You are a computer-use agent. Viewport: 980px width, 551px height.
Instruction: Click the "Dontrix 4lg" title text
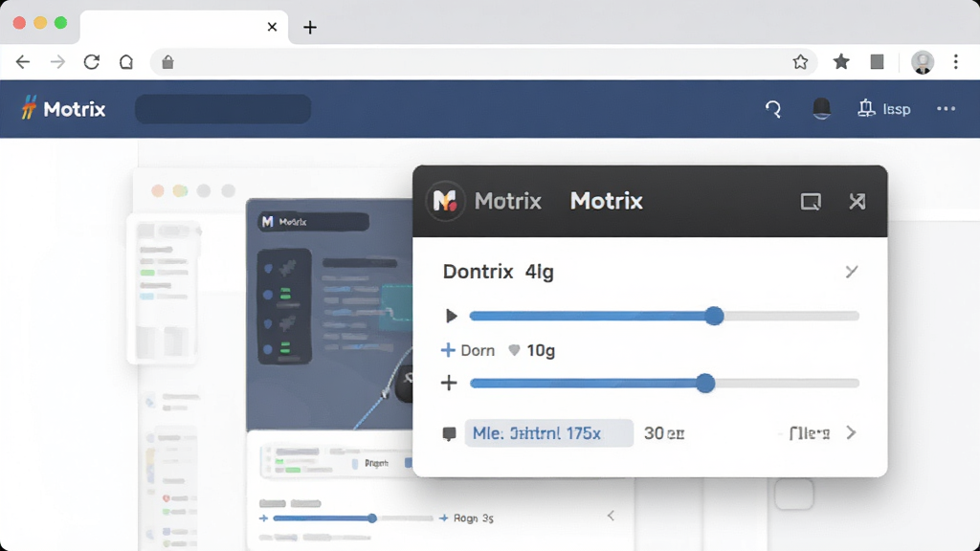[x=498, y=272]
